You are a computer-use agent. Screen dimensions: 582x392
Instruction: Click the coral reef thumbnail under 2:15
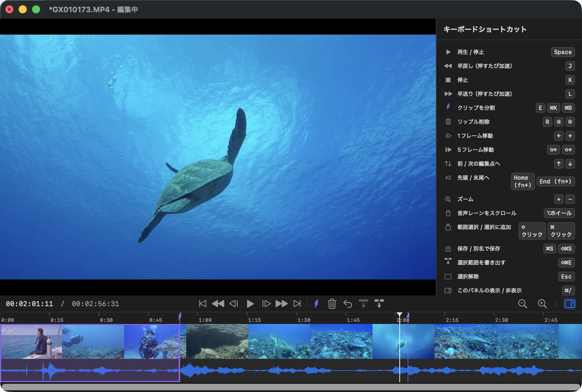click(x=466, y=342)
